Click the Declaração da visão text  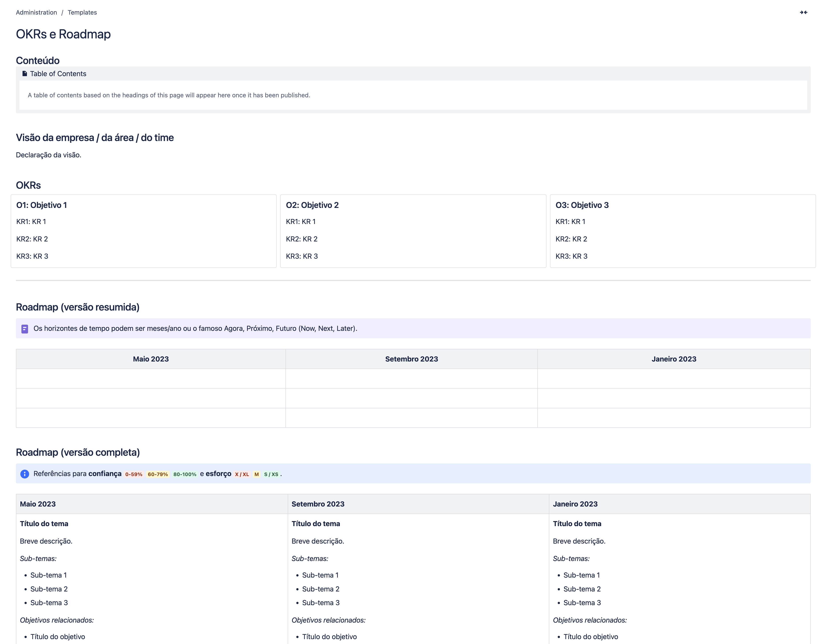49,155
